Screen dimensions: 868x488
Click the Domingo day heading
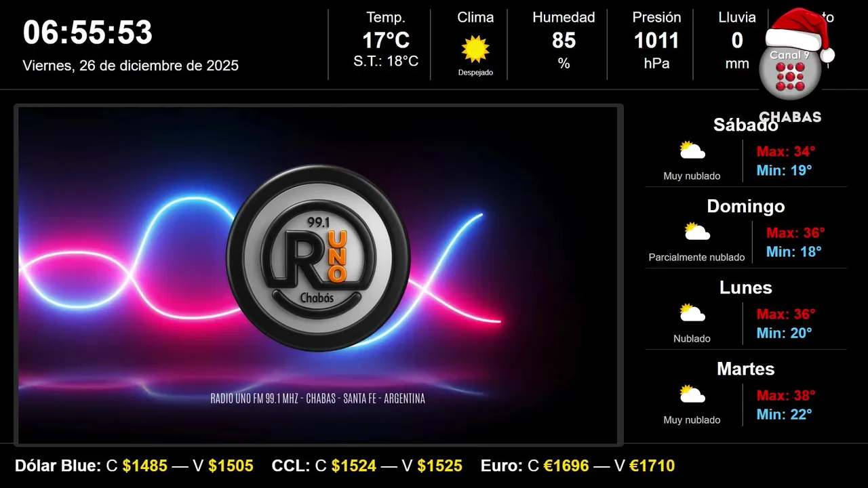746,206
